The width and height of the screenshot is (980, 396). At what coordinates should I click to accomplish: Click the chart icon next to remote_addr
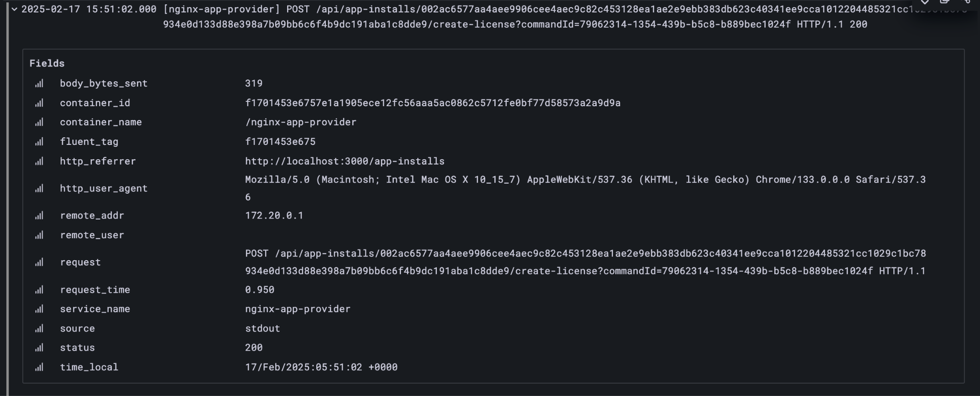pyautogui.click(x=40, y=215)
